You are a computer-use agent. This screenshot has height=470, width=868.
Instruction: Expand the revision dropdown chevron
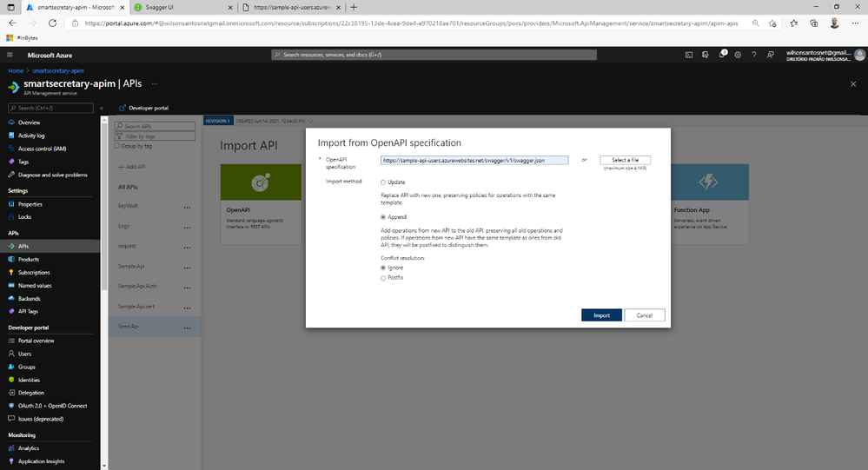click(x=310, y=121)
